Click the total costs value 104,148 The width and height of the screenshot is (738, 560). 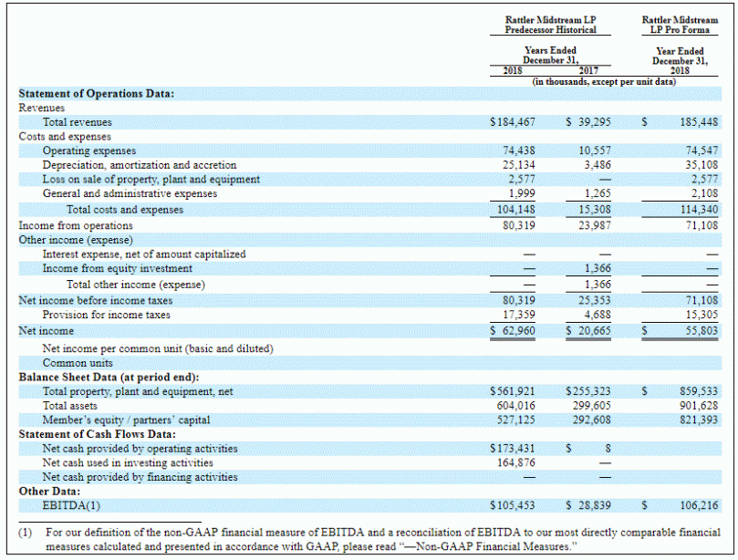pos(516,210)
